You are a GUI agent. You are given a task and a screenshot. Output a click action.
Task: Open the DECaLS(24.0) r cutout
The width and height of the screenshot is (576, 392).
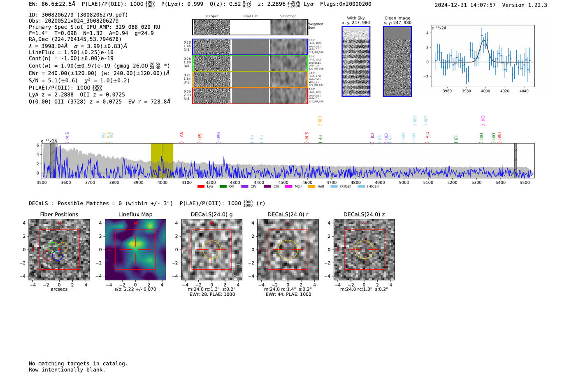(x=288, y=250)
